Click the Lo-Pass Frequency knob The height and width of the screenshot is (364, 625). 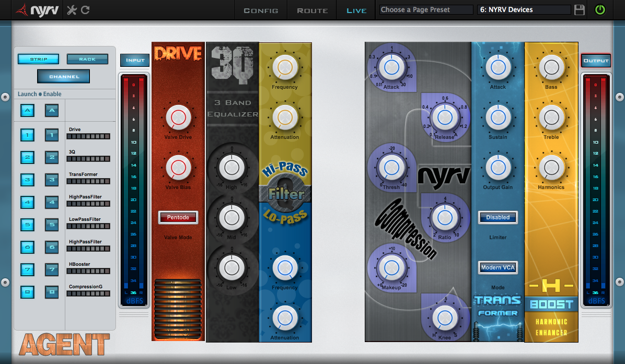[x=285, y=268]
